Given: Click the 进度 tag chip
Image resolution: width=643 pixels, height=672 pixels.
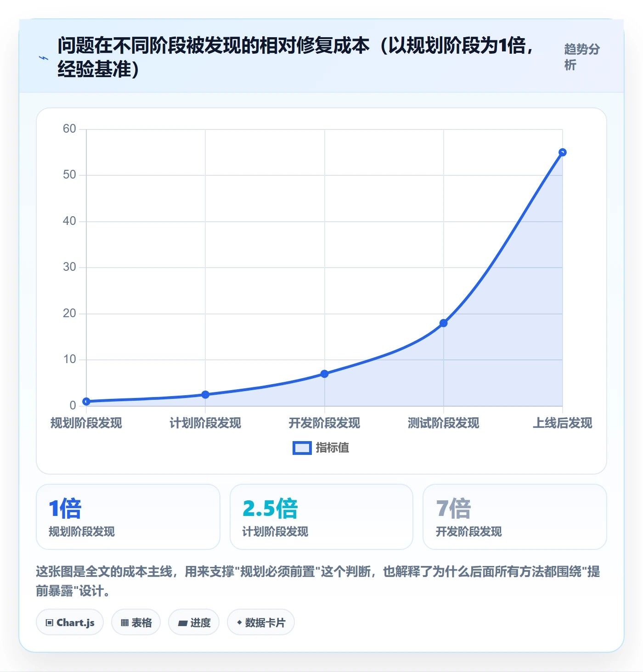Looking at the screenshot, I should point(194,622).
